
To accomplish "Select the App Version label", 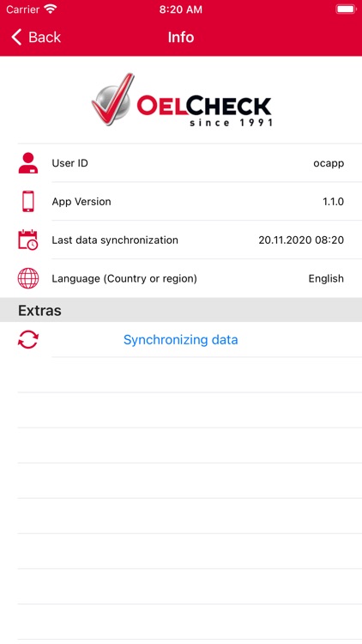I will 81,202.
